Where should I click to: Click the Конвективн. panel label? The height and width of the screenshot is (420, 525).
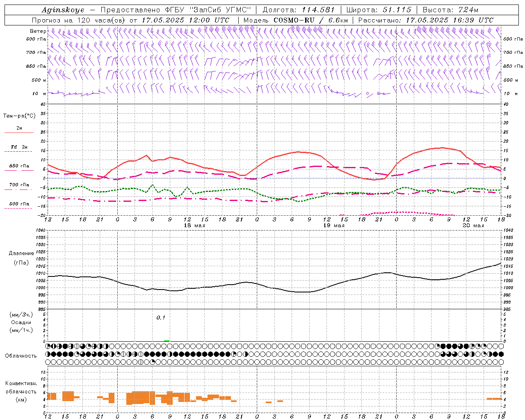tap(21, 383)
